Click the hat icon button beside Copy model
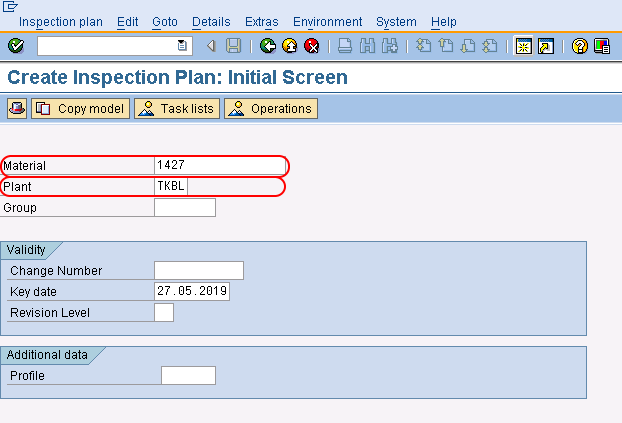The height and width of the screenshot is (423, 622). pos(17,108)
